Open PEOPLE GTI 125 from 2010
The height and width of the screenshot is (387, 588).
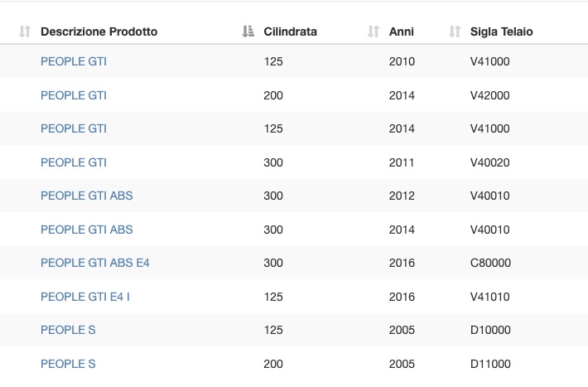click(74, 61)
